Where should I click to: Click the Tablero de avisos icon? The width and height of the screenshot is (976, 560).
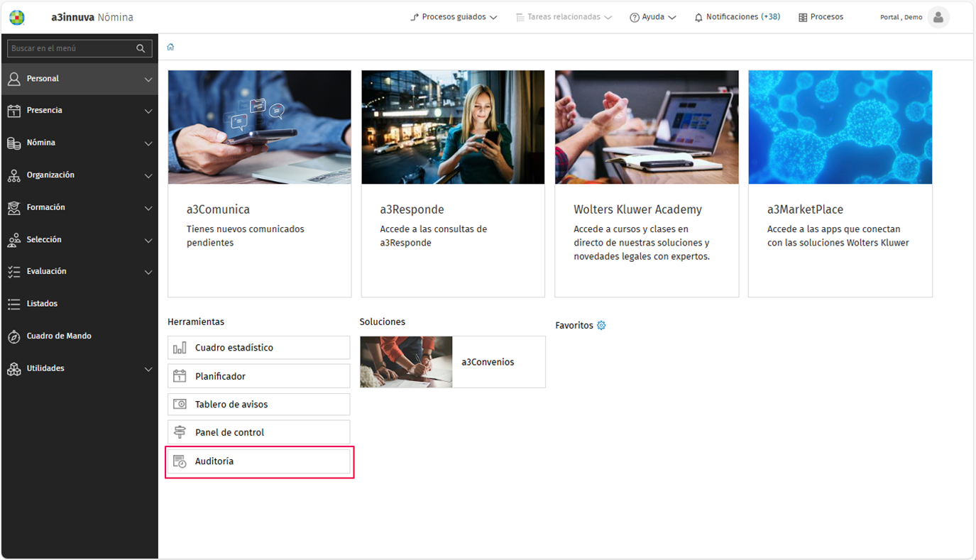[x=180, y=405]
